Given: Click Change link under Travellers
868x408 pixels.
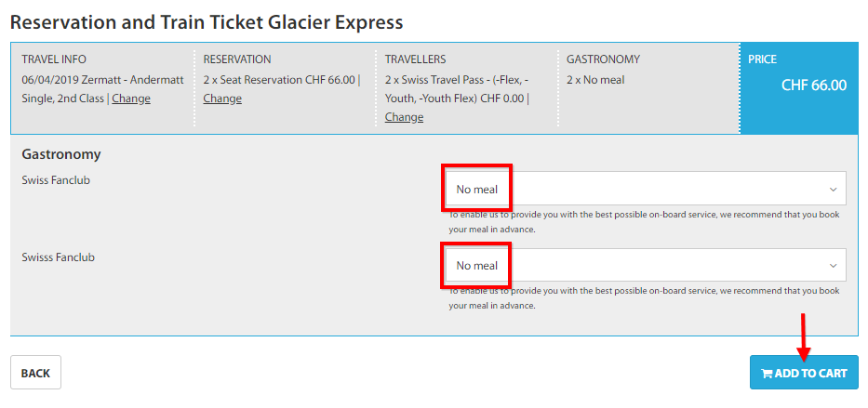Looking at the screenshot, I should [x=404, y=117].
